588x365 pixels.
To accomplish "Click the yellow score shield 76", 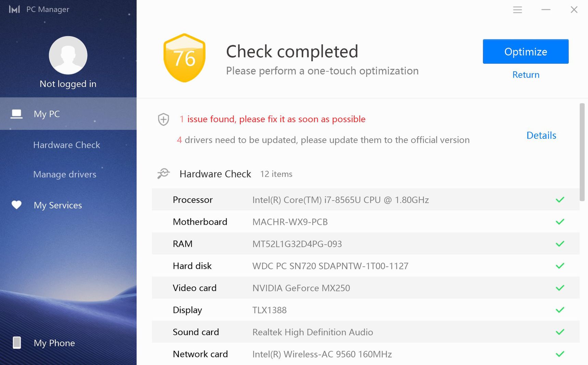I will point(185,58).
